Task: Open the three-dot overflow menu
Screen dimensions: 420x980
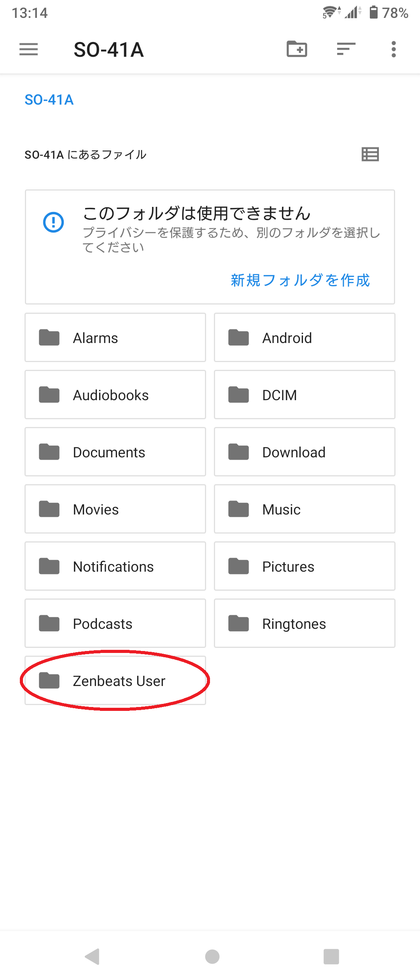Action: [x=394, y=49]
